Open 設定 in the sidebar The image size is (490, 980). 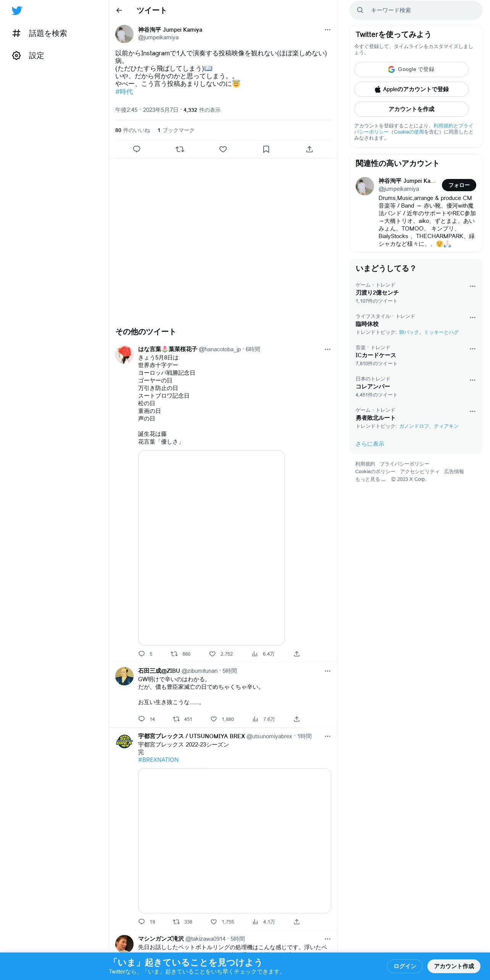[28, 56]
